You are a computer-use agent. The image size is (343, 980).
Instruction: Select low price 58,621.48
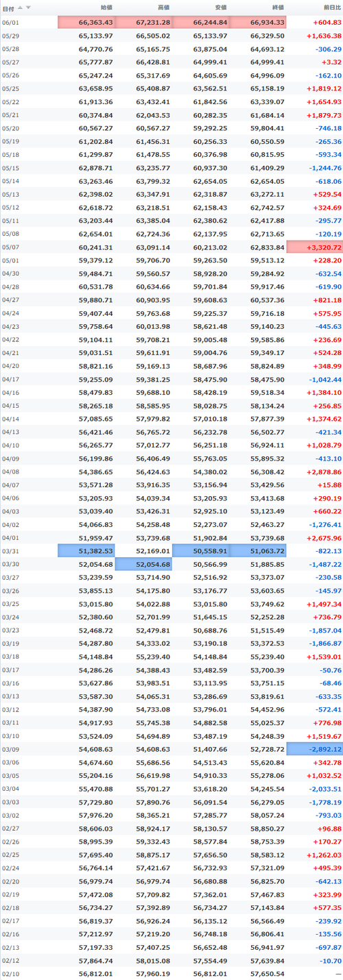click(x=210, y=327)
